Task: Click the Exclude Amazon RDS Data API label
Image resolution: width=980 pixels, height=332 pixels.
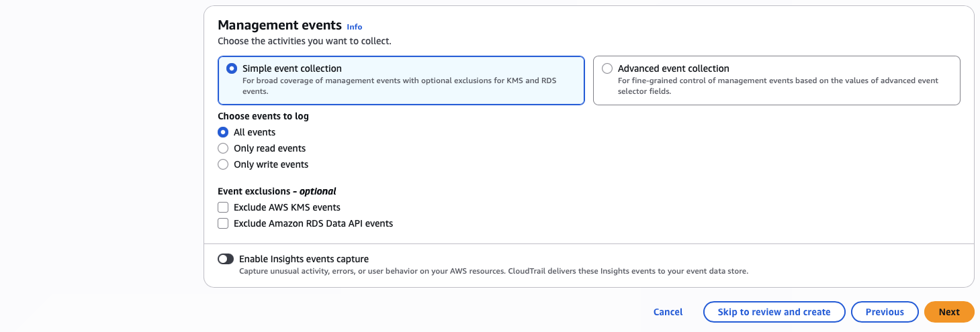Action: tap(313, 223)
